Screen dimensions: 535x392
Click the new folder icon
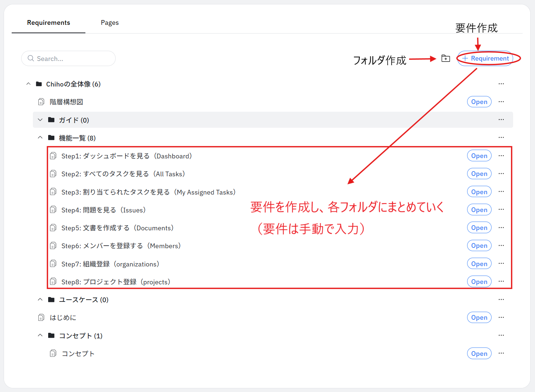[446, 58]
